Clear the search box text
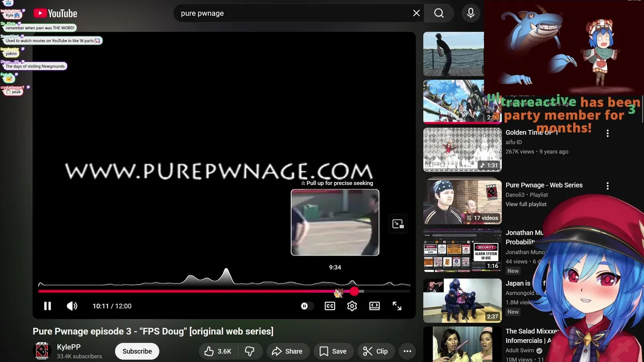This screenshot has width=644, height=362. coord(416,14)
